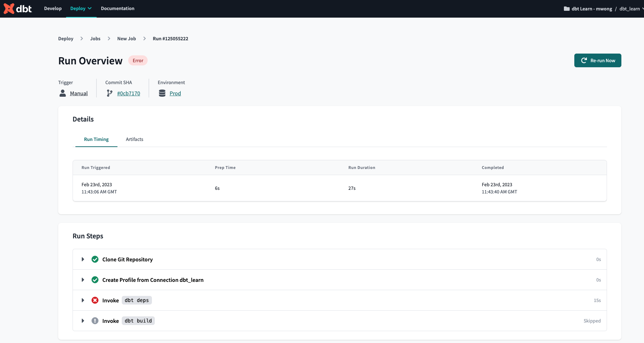Image resolution: width=644 pixels, height=343 pixels.
Task: Go to Jobs in the breadcrumb
Action: [95, 39]
